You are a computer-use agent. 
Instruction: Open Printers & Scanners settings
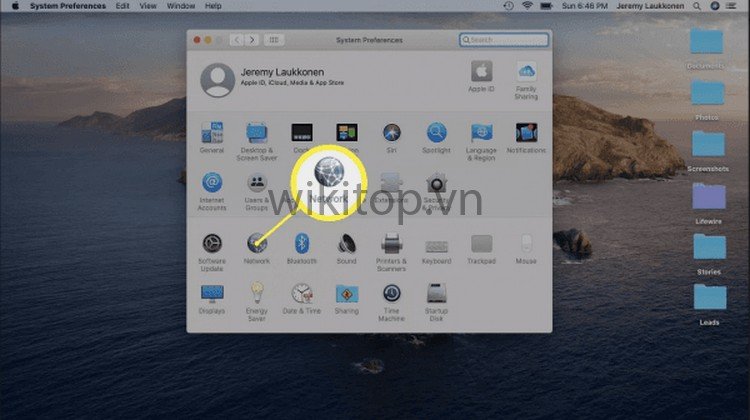click(x=391, y=243)
